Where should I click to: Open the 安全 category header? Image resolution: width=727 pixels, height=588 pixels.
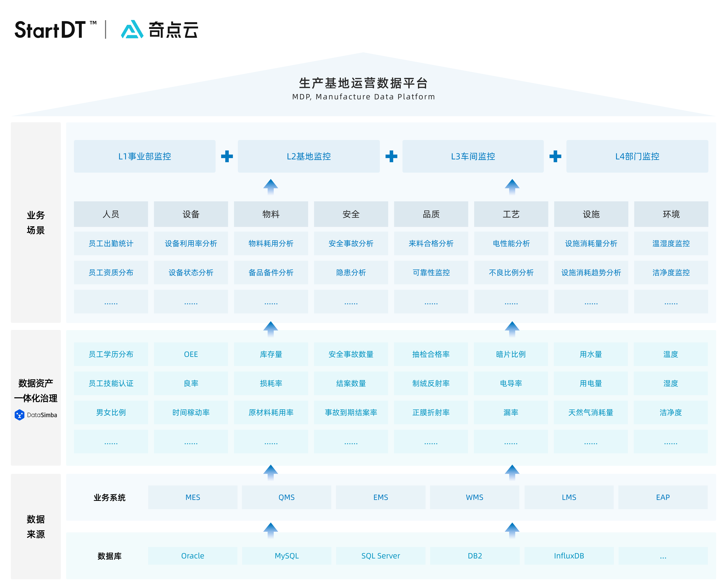351,214
